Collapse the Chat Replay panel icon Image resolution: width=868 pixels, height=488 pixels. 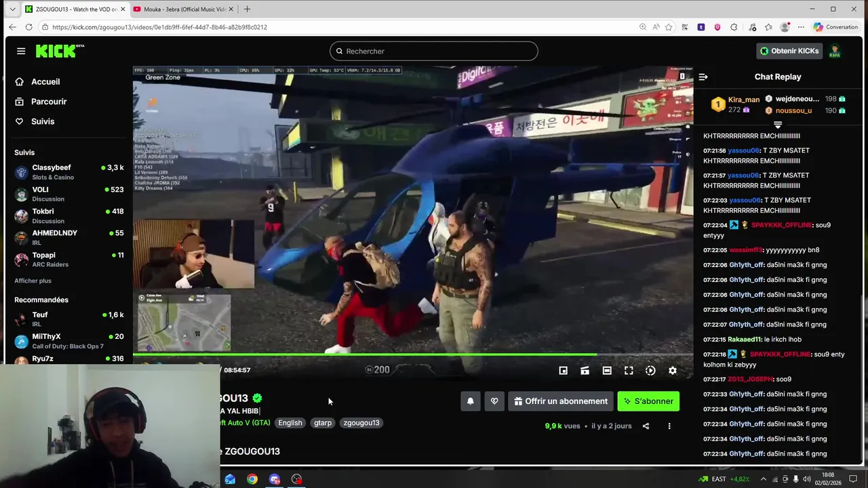(x=703, y=77)
